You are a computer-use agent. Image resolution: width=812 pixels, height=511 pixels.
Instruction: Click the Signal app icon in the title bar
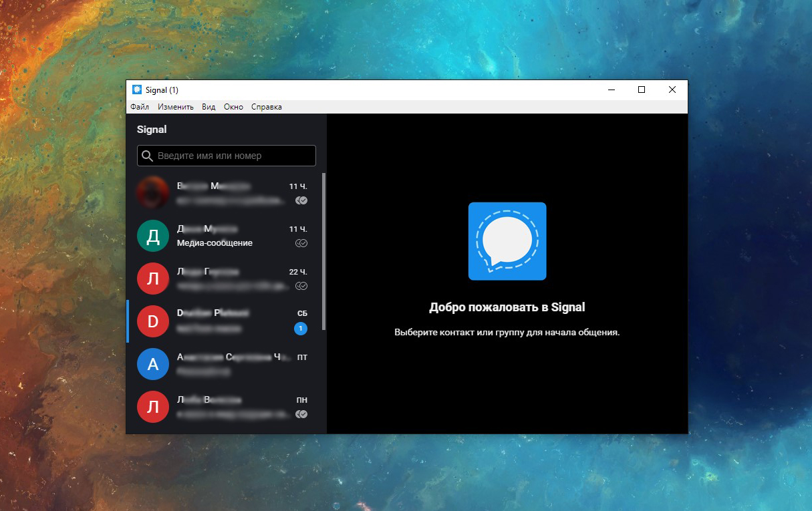click(138, 89)
